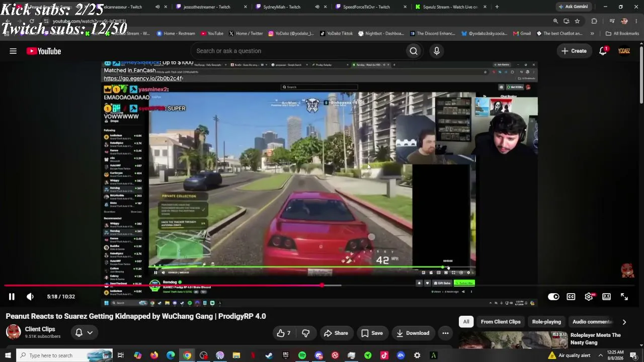Open the Gmail bookmark
The height and width of the screenshot is (362, 644).
pos(522,34)
